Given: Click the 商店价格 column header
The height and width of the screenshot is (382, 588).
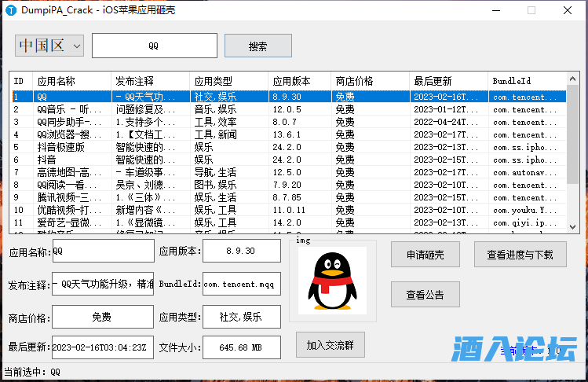Looking at the screenshot, I should [x=370, y=81].
